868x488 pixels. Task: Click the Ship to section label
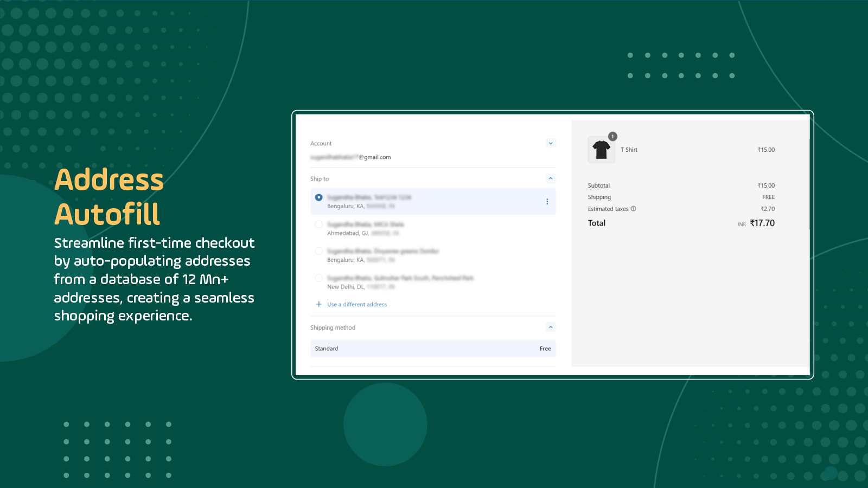pos(320,179)
